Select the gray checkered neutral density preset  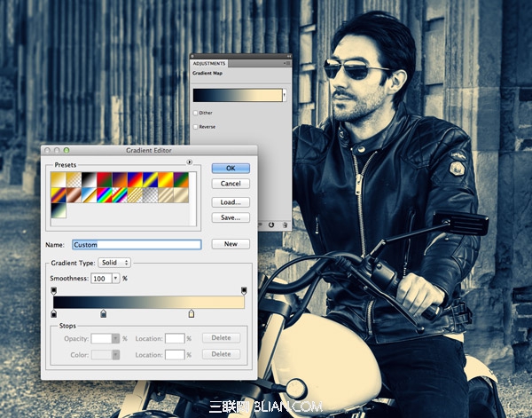pyautogui.click(x=150, y=195)
